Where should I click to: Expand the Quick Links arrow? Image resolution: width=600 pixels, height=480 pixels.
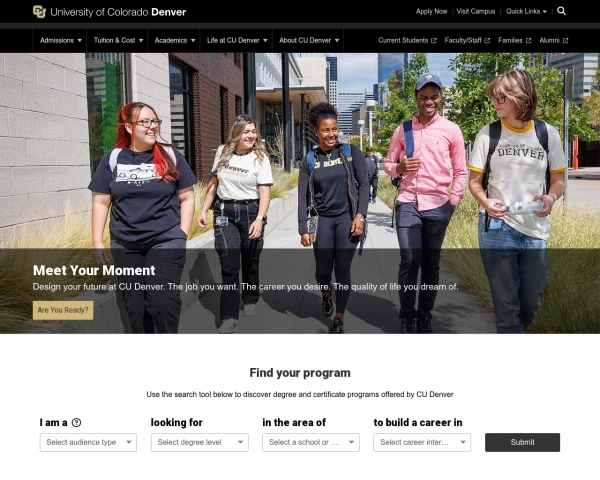[x=545, y=12]
